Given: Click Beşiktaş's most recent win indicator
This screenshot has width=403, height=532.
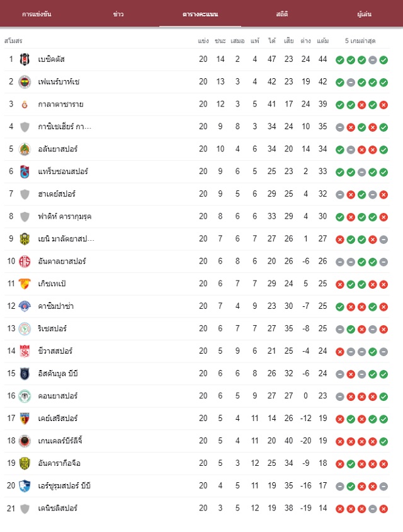Looking at the screenshot, I should click(x=383, y=60).
